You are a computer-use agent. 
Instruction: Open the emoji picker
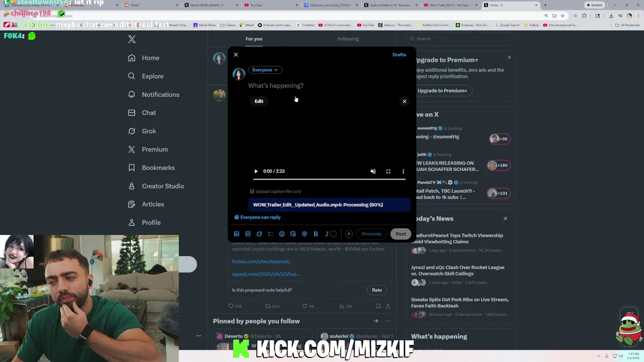pos(282,234)
